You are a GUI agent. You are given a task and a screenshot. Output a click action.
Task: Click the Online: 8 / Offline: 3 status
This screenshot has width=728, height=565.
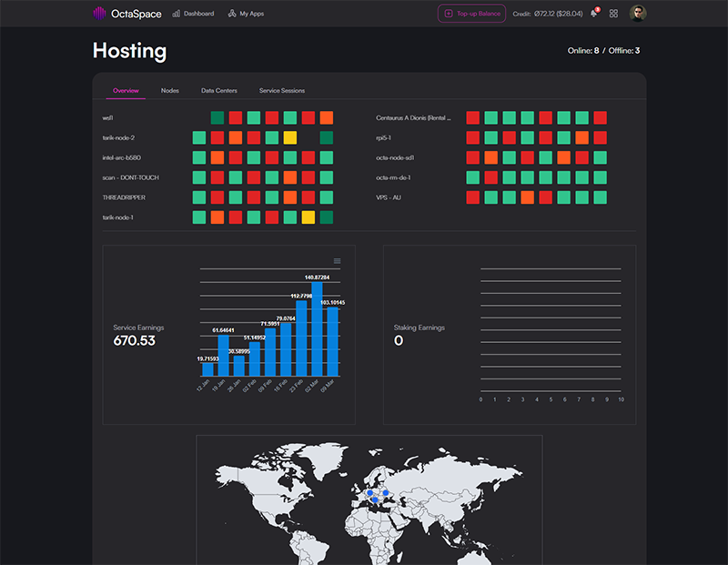click(x=603, y=51)
